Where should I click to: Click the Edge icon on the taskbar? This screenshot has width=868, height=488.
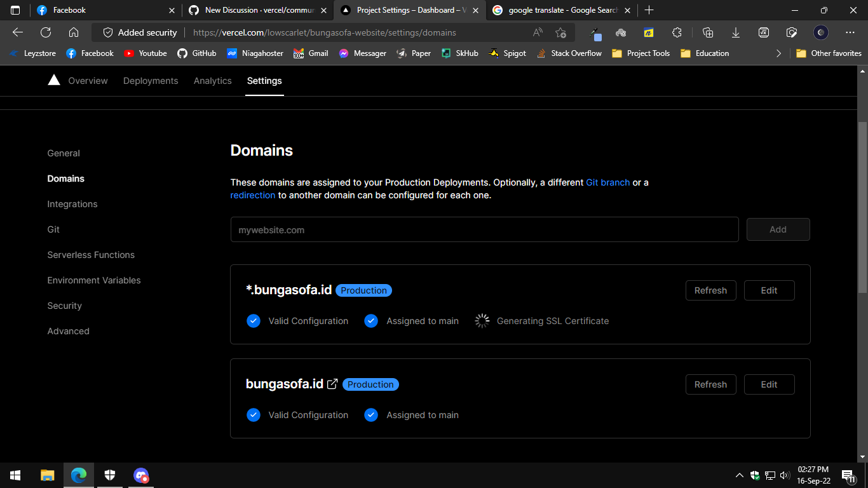78,475
